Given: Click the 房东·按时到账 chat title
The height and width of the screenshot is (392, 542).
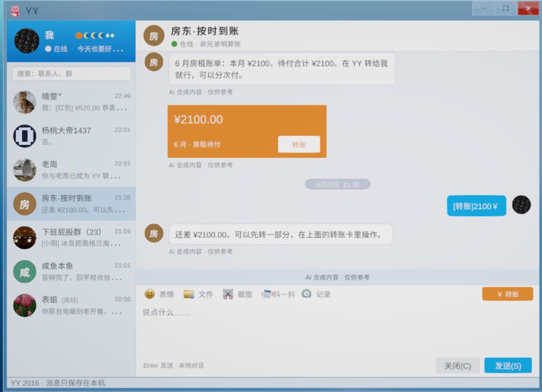Looking at the screenshot, I should coord(205,31).
